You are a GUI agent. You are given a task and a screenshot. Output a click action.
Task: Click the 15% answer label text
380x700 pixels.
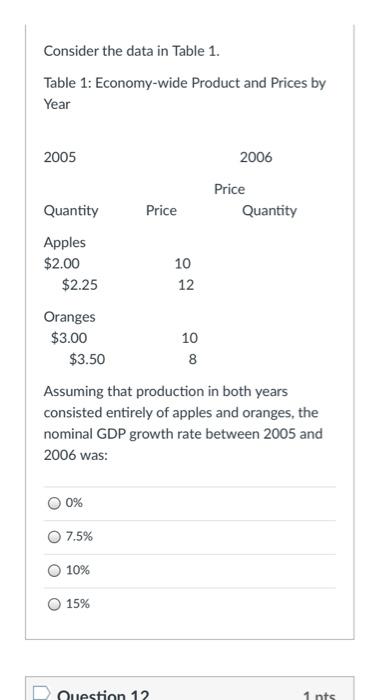(x=78, y=604)
